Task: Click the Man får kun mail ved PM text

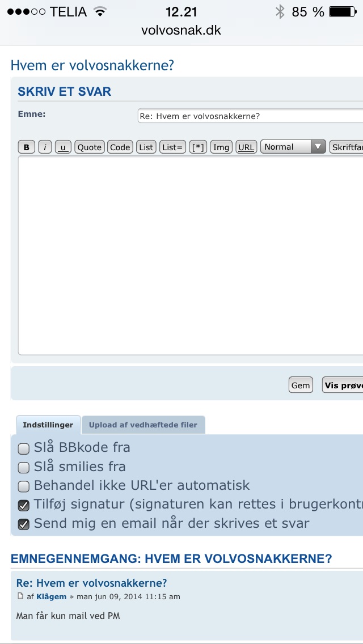Action: (68, 616)
